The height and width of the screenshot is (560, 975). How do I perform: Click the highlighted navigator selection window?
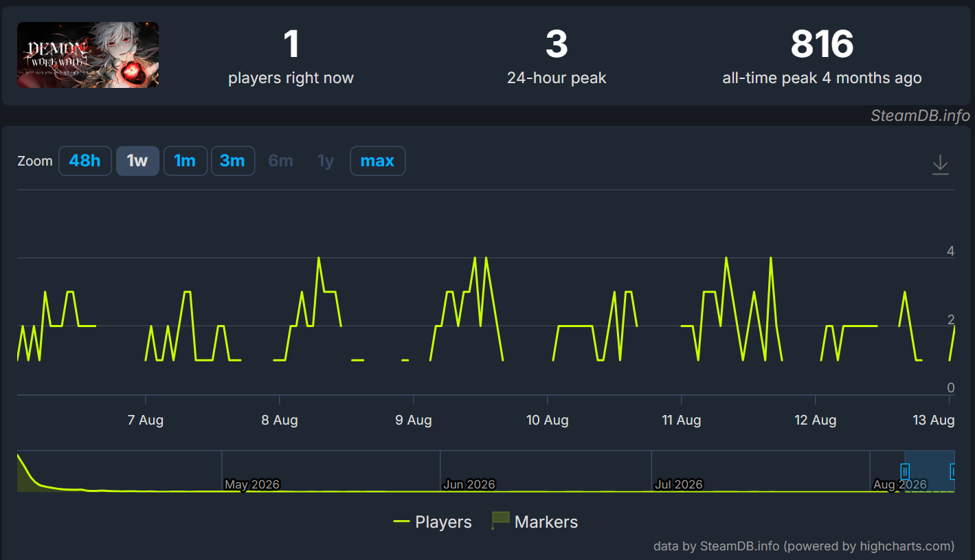(930, 471)
